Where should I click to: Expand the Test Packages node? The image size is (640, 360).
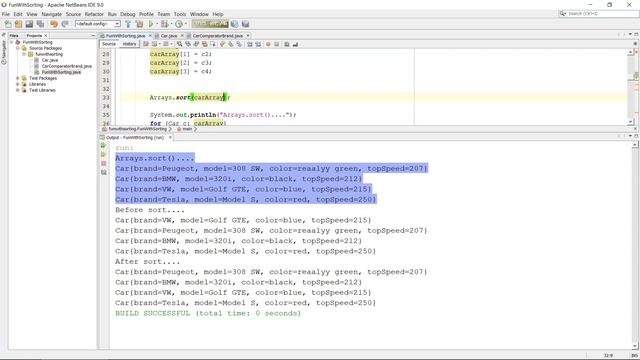(x=18, y=78)
